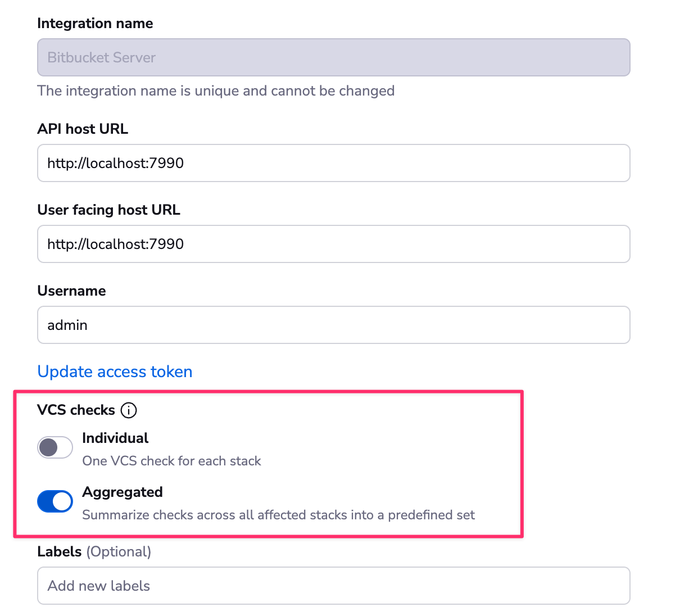Click the Integration name label
The width and height of the screenshot is (680, 616).
tap(94, 23)
